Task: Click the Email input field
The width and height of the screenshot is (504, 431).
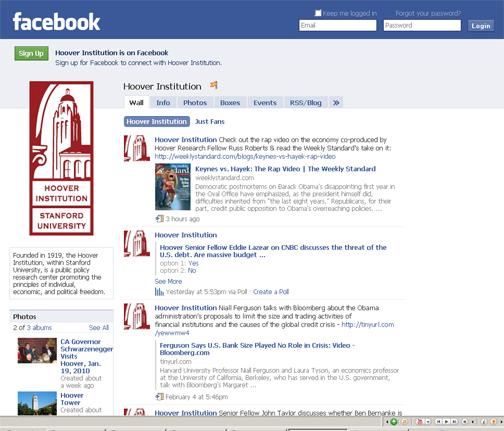Action: coord(338,25)
